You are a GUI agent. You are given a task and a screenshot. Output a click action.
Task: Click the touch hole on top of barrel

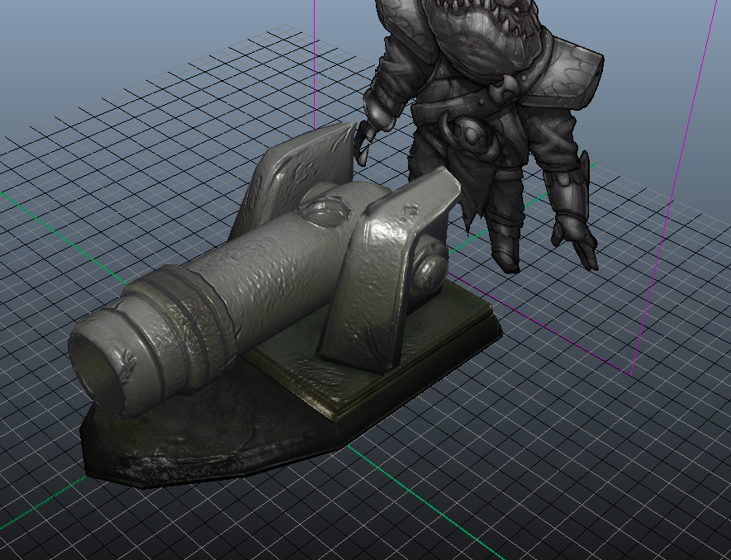click(325, 212)
